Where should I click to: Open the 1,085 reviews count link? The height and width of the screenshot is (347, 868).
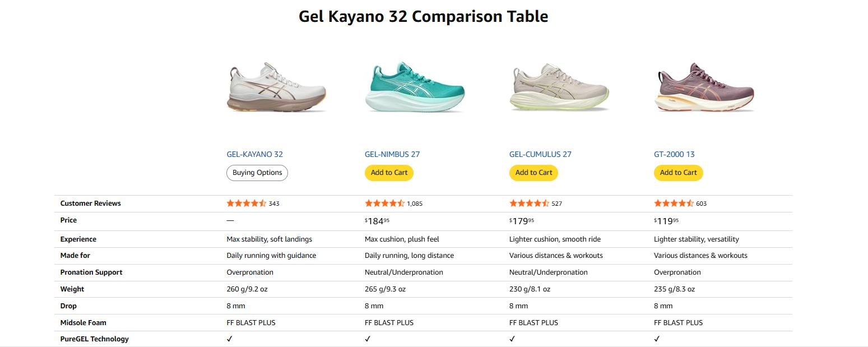[x=415, y=204]
